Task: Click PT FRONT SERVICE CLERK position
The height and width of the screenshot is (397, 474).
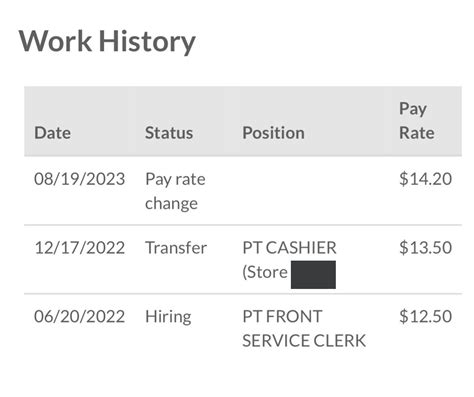Action: click(304, 329)
